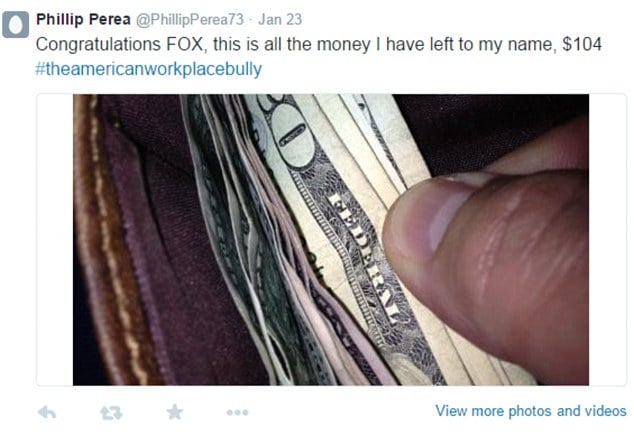Open the Jan 23 timestamp permalink

pos(280,19)
